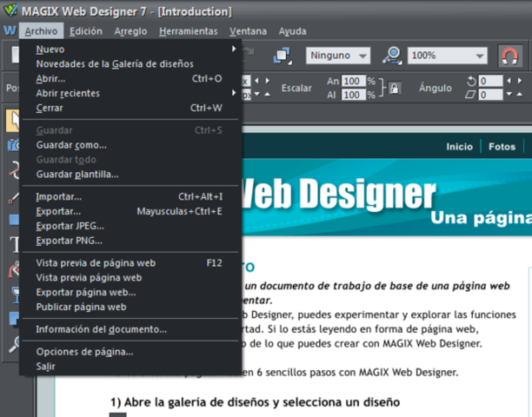Click the application logo in title bar

tap(10, 10)
